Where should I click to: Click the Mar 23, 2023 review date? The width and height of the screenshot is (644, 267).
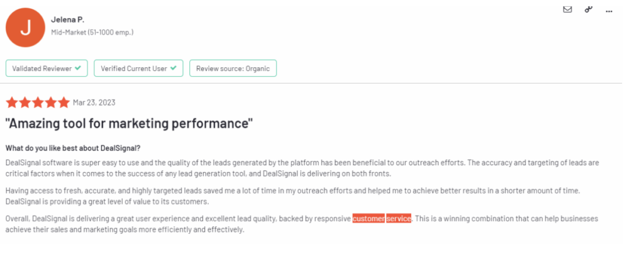94,102
